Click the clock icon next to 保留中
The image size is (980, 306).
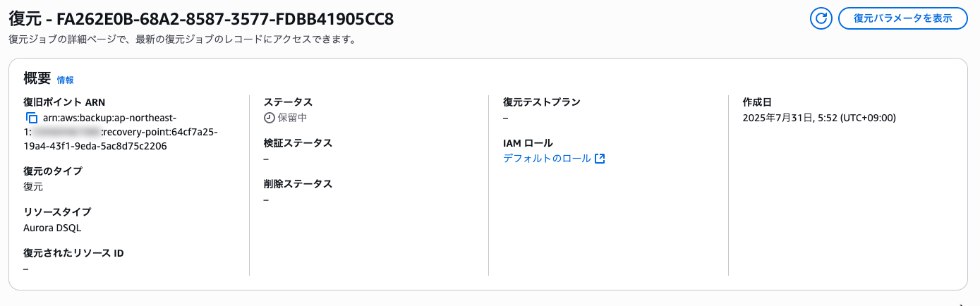coord(269,118)
